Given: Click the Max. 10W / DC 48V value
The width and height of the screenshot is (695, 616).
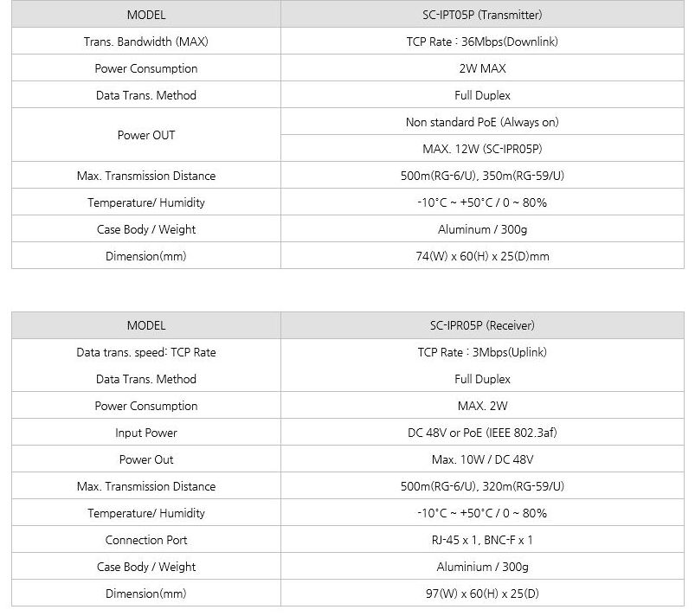Looking at the screenshot, I should [481, 459].
